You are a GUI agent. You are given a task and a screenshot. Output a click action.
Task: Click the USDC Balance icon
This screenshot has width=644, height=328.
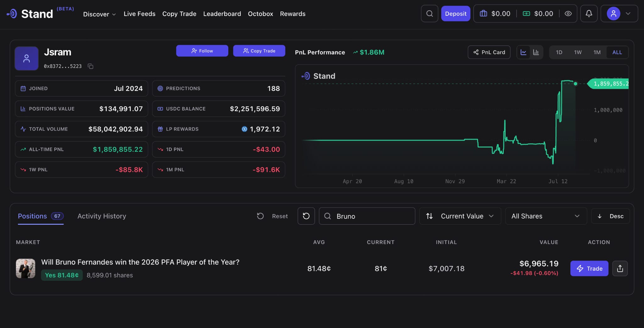coord(160,109)
